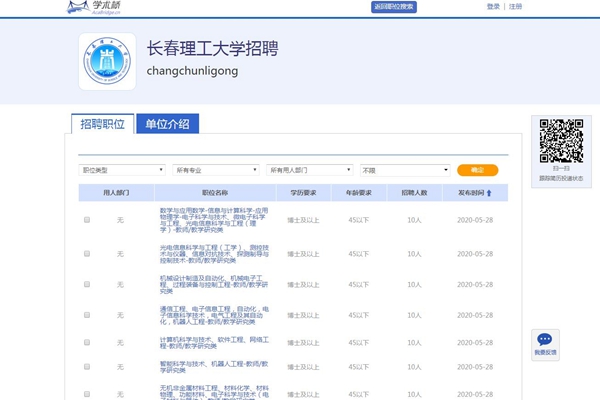Image resolution: width=600 pixels, height=400 pixels.
Task: Click the 登录 login link
Action: (x=493, y=6)
